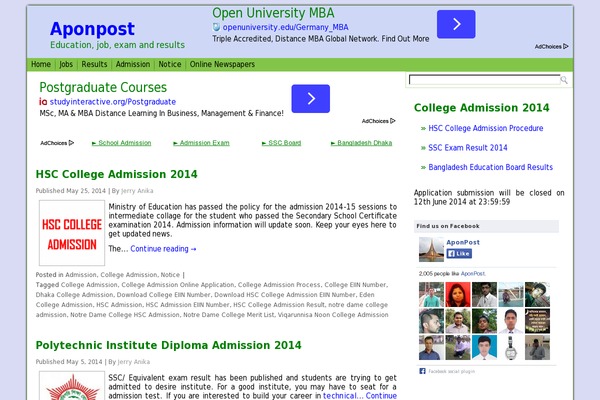
Task: Open the Admission menu item
Action: coord(133,64)
